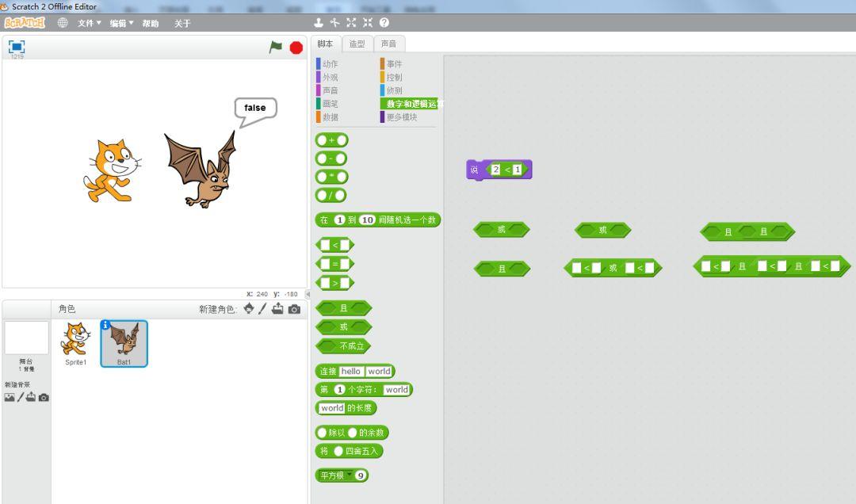This screenshot has width=856, height=504.
Task: Open the 关于 menu item
Action: click(182, 23)
